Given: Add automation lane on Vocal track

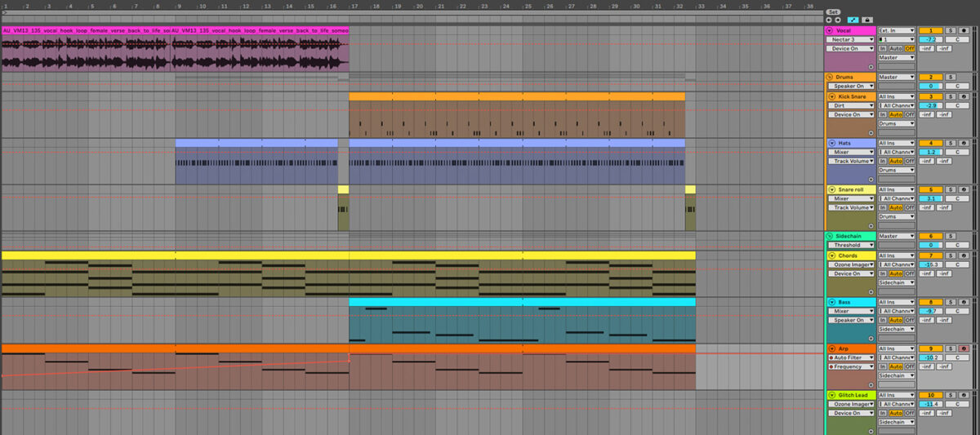Looking at the screenshot, I should [x=871, y=67].
